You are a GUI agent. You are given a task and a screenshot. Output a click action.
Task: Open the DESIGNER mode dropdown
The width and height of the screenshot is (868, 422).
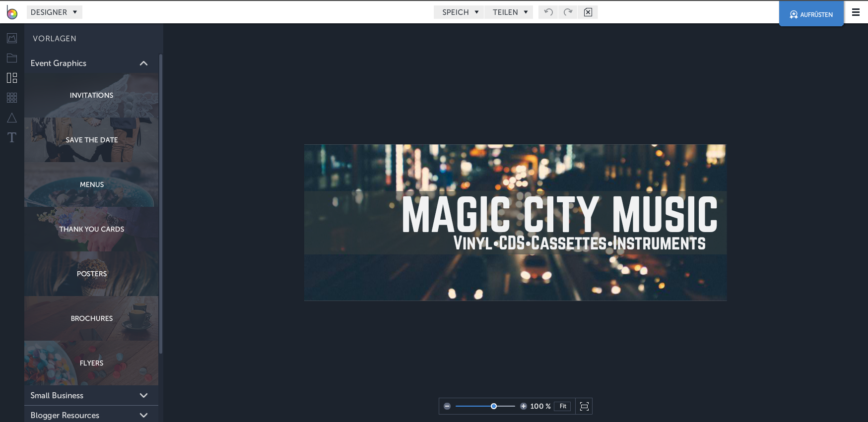click(55, 12)
